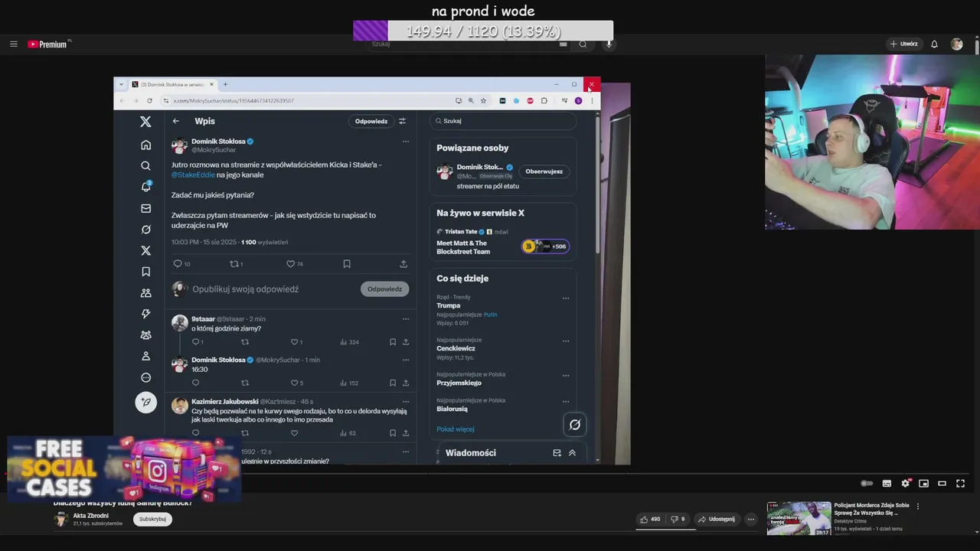Share the main post via share icon

[403, 263]
